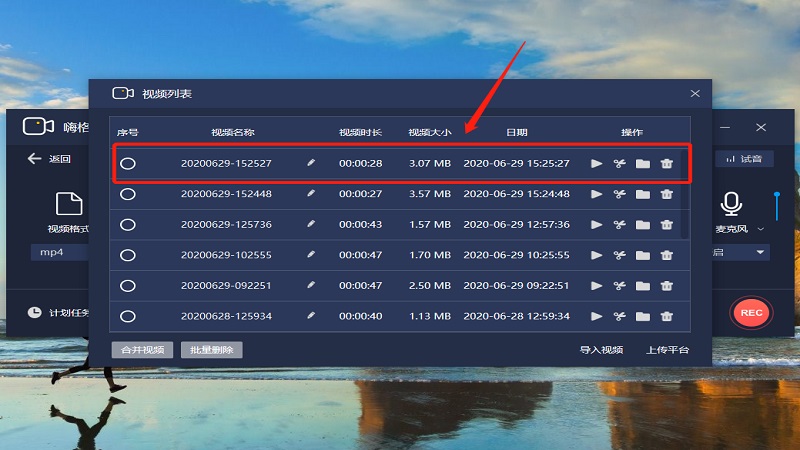Rename video 20200629-152527 with pencil icon
This screenshot has height=450, width=800.
coord(311,163)
